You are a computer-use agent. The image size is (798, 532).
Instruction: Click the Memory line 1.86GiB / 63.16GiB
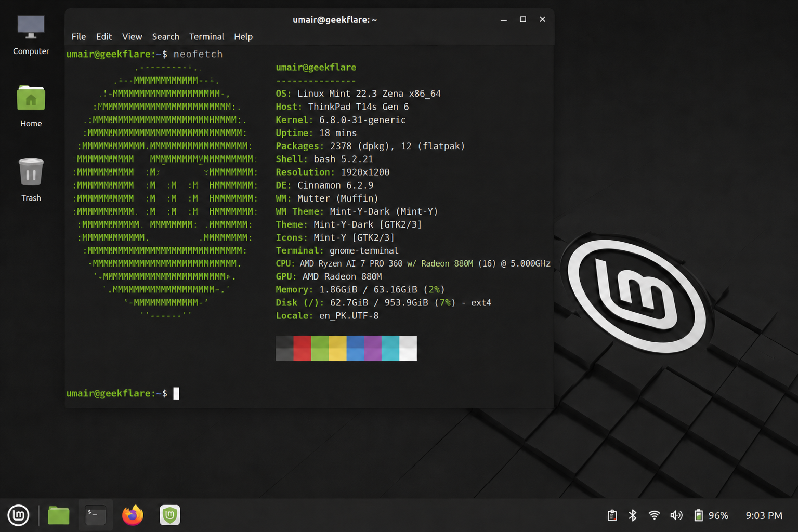pyautogui.click(x=360, y=290)
